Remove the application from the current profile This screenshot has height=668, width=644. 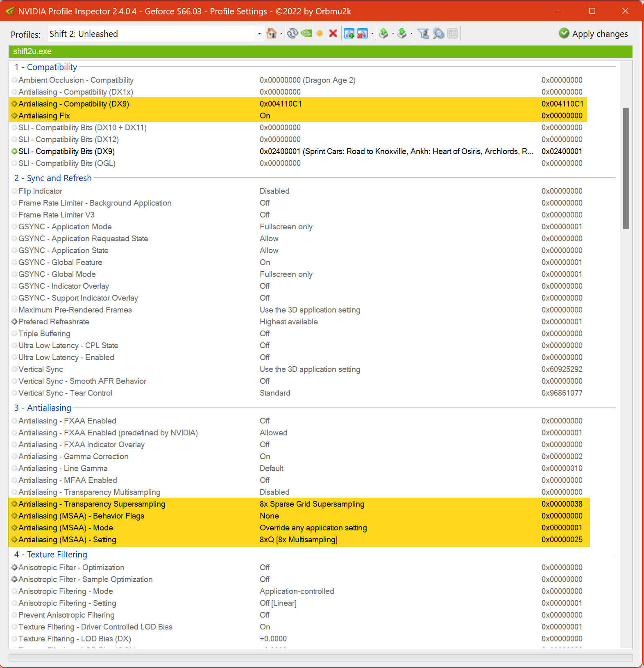363,34
